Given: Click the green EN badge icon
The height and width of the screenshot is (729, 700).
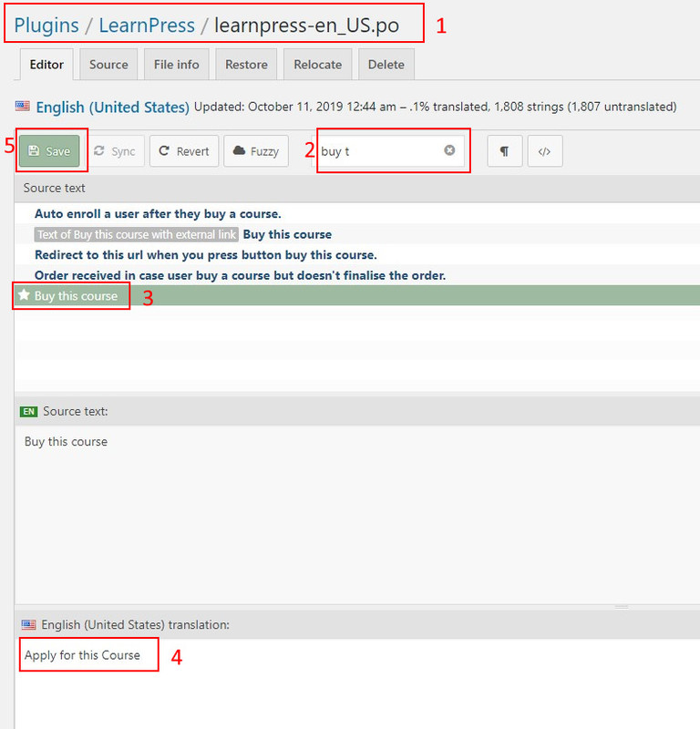Looking at the screenshot, I should [x=29, y=412].
